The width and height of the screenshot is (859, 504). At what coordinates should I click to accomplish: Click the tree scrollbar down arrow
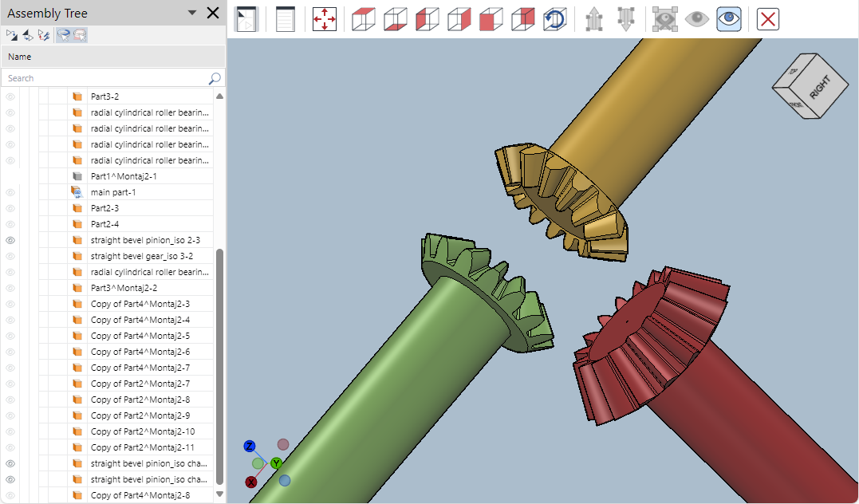219,494
